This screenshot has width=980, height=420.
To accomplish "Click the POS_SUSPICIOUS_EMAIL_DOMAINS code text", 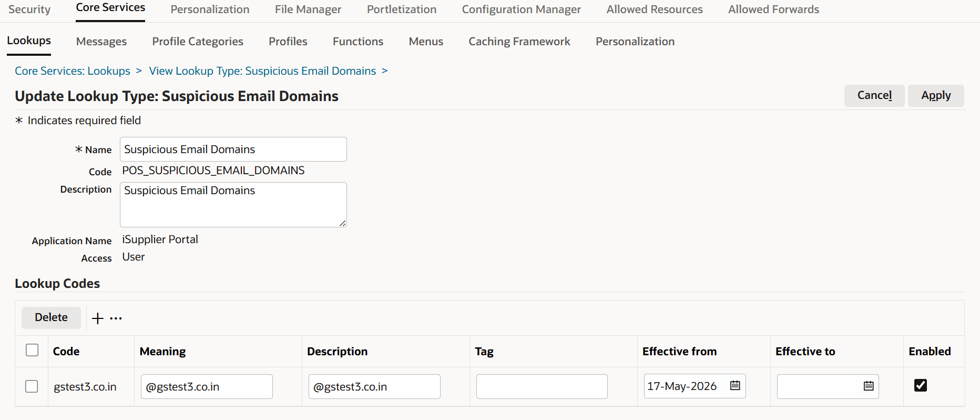I will [213, 171].
